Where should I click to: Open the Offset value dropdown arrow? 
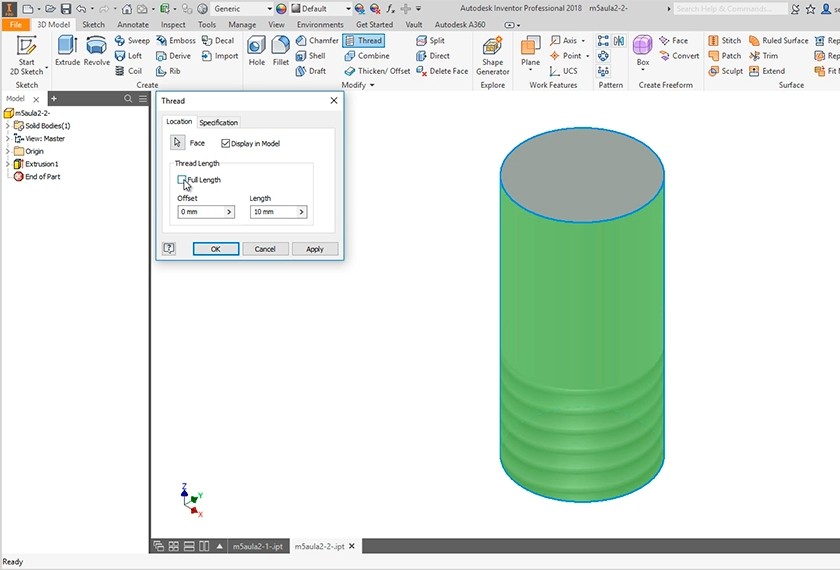tap(228, 212)
